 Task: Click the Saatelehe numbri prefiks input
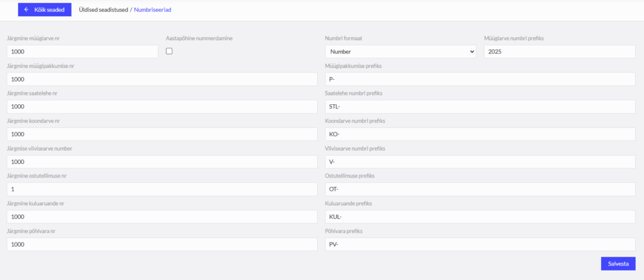click(x=480, y=107)
